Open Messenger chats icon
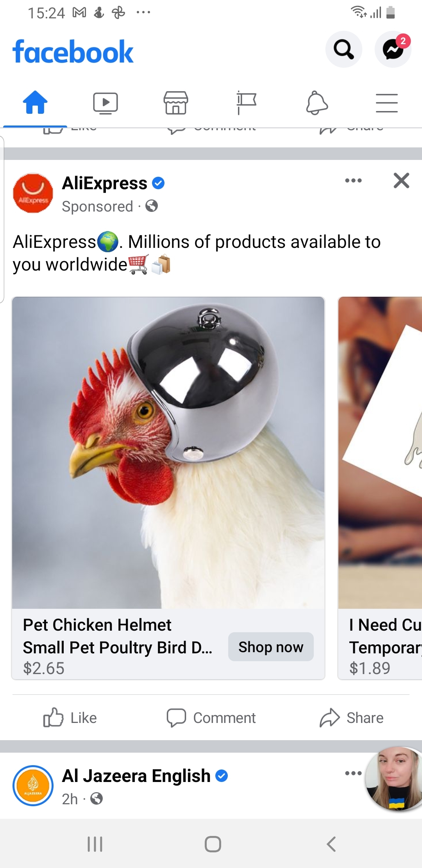The image size is (422, 868). pyautogui.click(x=393, y=49)
